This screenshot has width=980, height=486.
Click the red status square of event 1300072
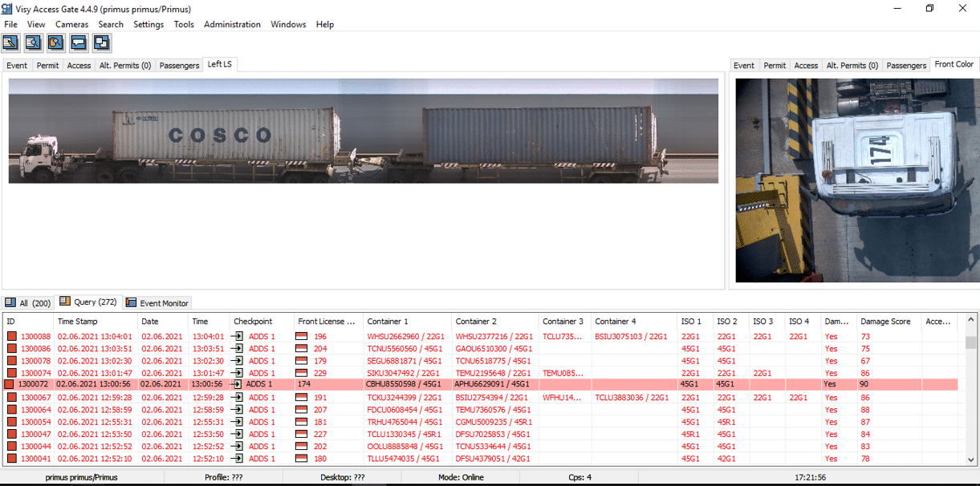10,384
